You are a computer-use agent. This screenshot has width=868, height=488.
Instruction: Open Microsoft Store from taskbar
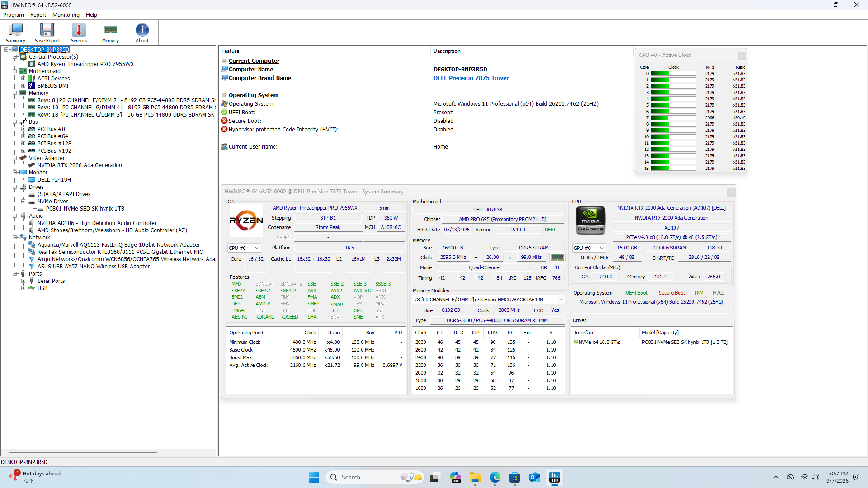pyautogui.click(x=514, y=478)
